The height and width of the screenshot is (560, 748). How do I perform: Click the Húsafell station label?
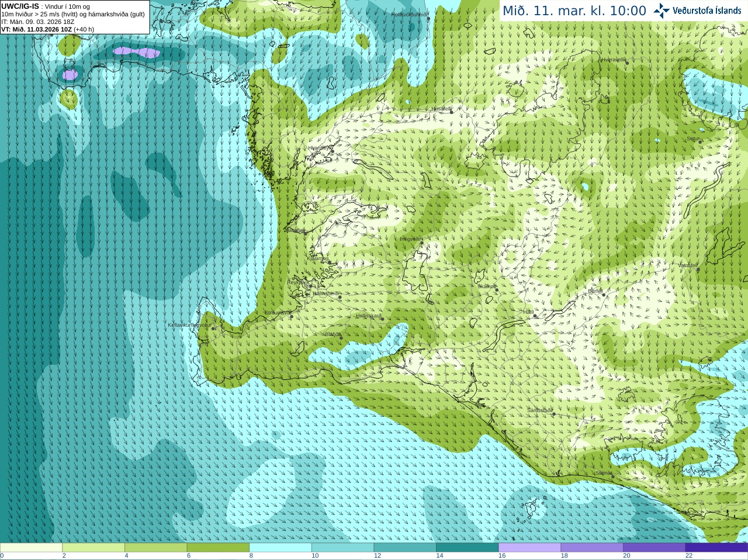pos(441,109)
